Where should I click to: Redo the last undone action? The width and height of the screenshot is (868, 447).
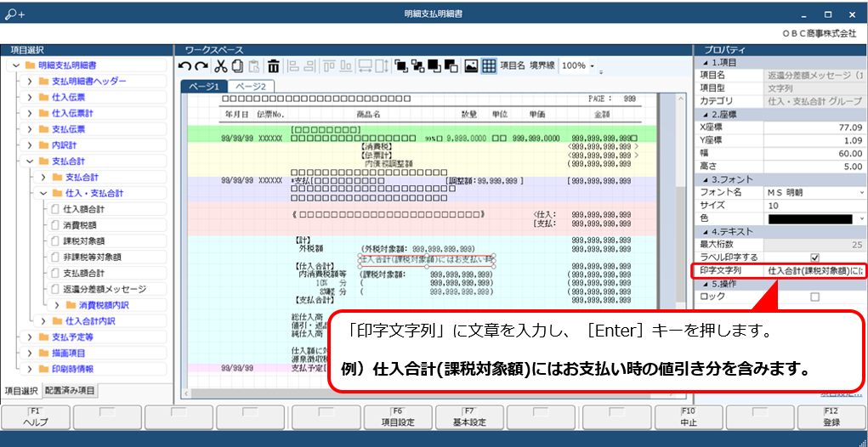[x=201, y=66]
